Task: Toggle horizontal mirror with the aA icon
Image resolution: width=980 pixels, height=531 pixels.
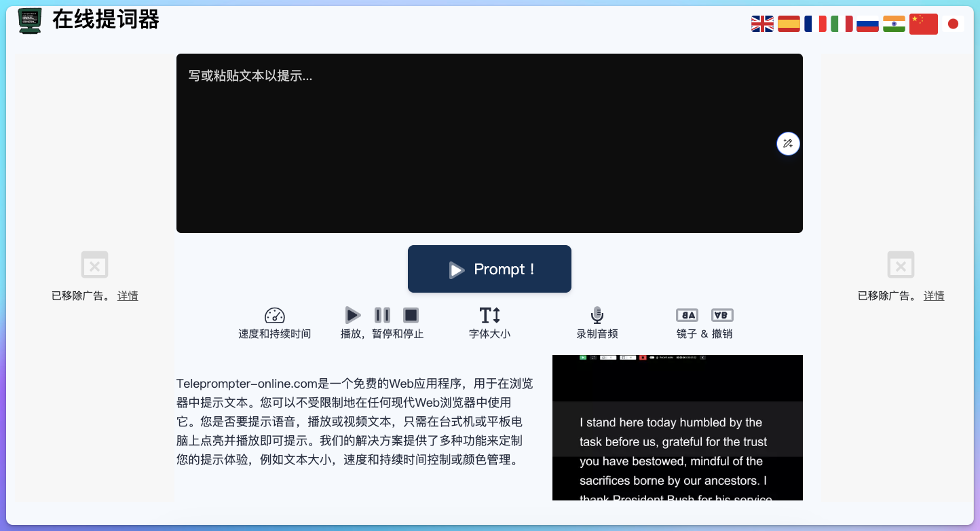Action: tap(687, 314)
